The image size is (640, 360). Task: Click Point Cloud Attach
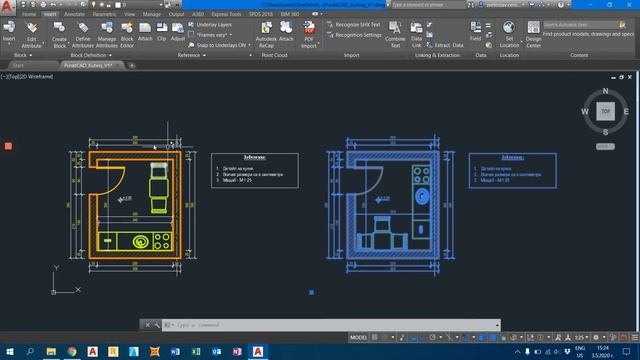[x=286, y=31]
